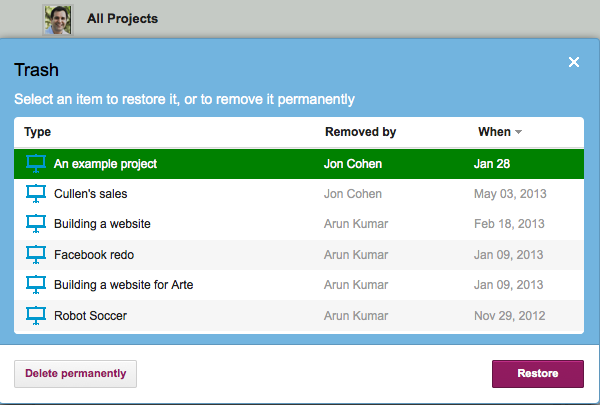Screen dimensions: 600x405
Task: Click Jon Cohen in the highlighted row
Action: tap(353, 164)
